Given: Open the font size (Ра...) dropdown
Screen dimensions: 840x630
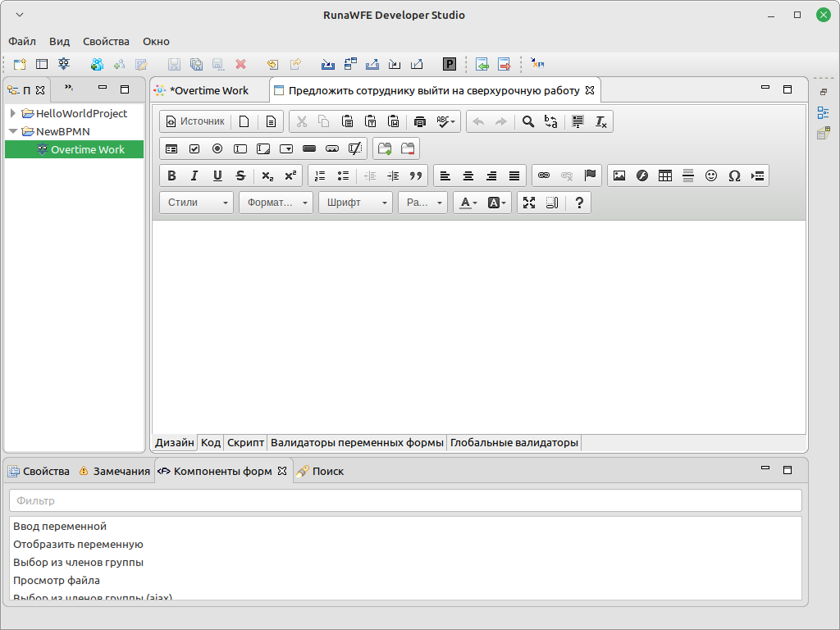Looking at the screenshot, I should (423, 203).
